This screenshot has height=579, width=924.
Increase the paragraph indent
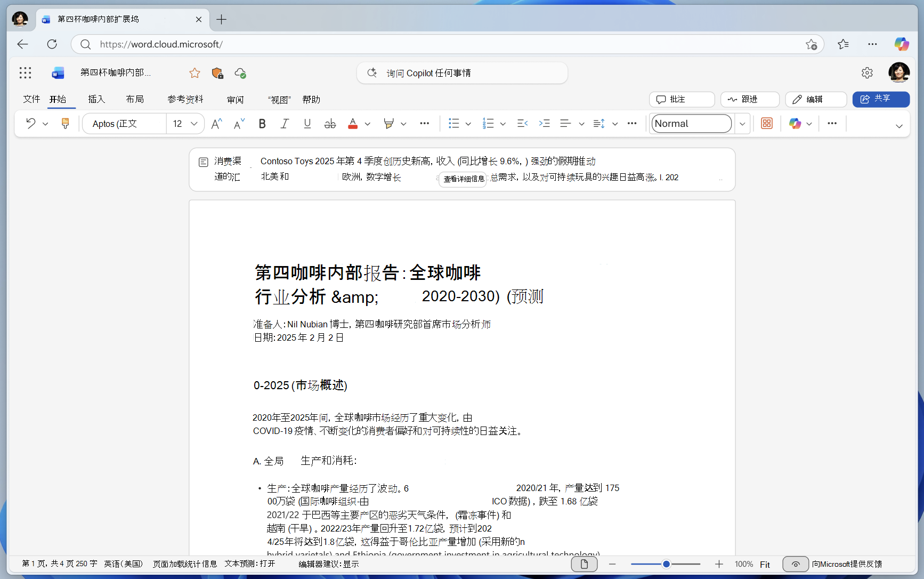click(544, 124)
